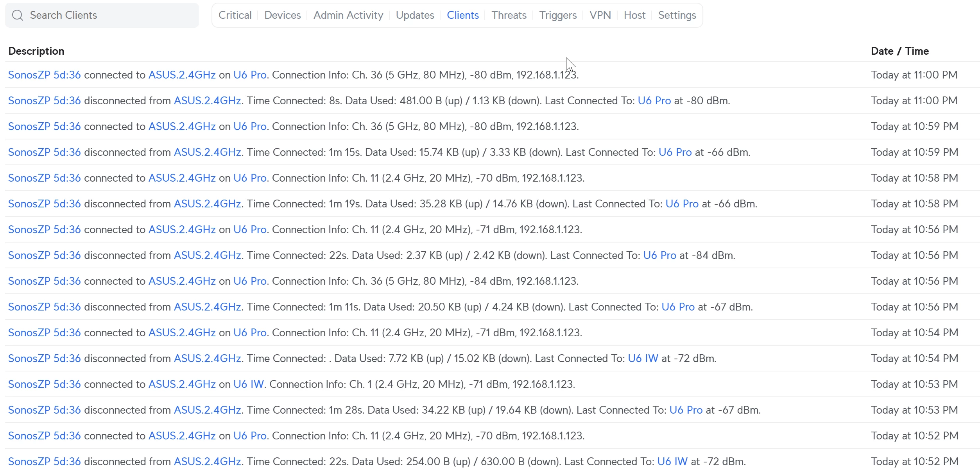Open ASUS.2.4GHz in 10:54 PM connected row
The image size is (980, 473).
182,332
